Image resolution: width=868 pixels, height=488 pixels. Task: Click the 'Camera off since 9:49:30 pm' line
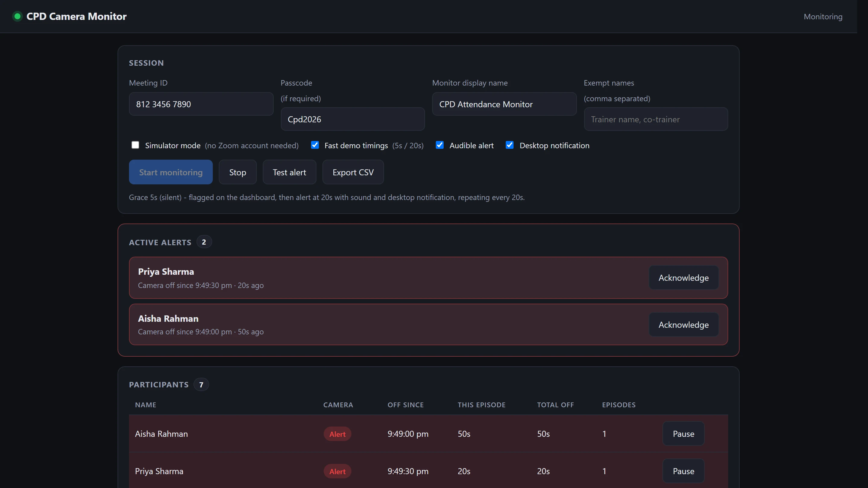pyautogui.click(x=201, y=285)
